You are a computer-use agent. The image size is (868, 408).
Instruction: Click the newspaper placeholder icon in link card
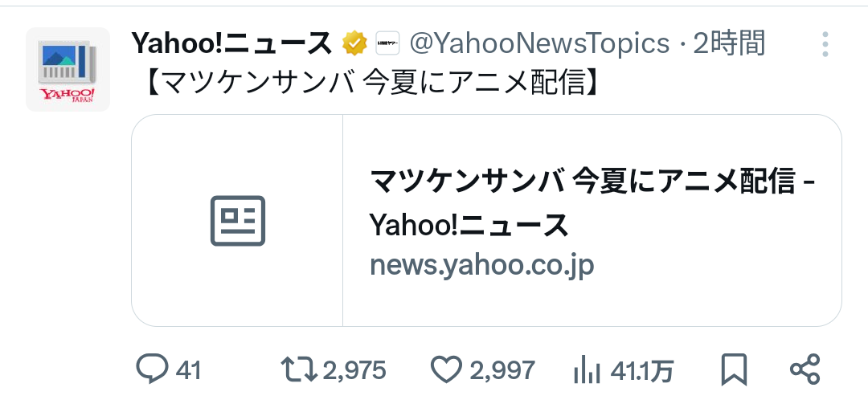(237, 220)
